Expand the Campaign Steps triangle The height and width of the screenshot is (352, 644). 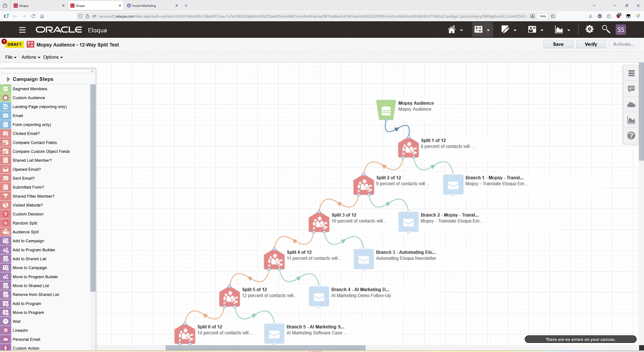pos(8,79)
